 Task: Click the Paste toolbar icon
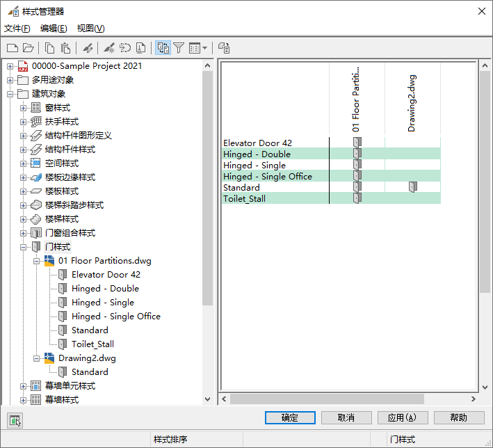[x=65, y=48]
